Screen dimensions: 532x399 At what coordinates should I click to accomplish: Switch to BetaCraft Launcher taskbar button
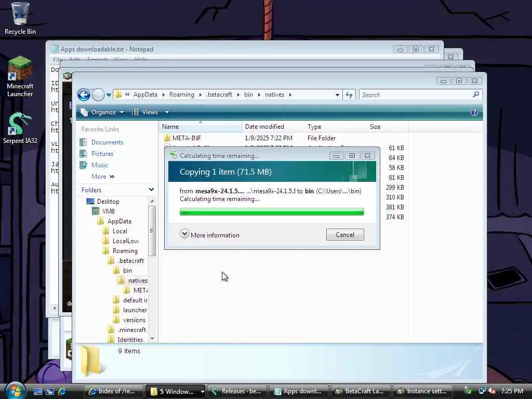pos(361,391)
